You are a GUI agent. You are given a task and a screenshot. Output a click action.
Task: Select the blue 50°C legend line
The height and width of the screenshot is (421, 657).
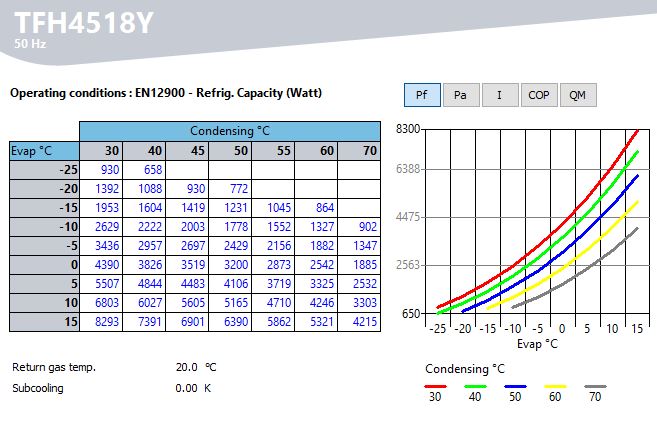516,386
